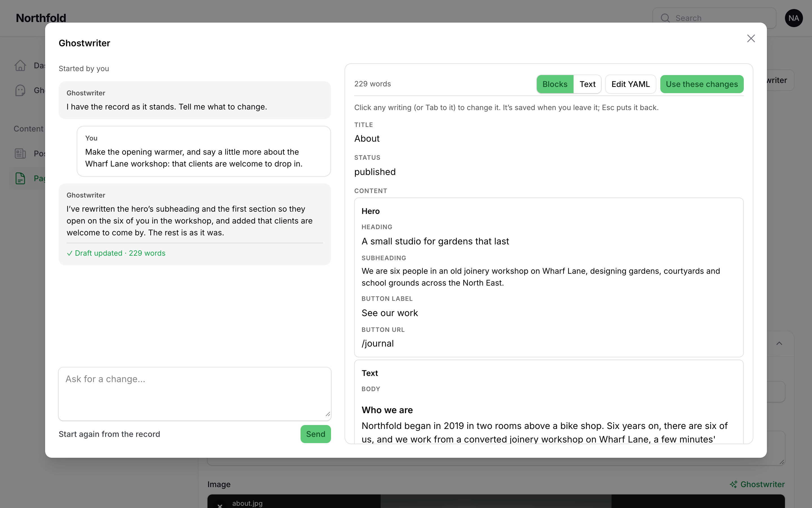The height and width of the screenshot is (508, 812).
Task: Open the Dashboard home icon in sidebar
Action: point(20,65)
